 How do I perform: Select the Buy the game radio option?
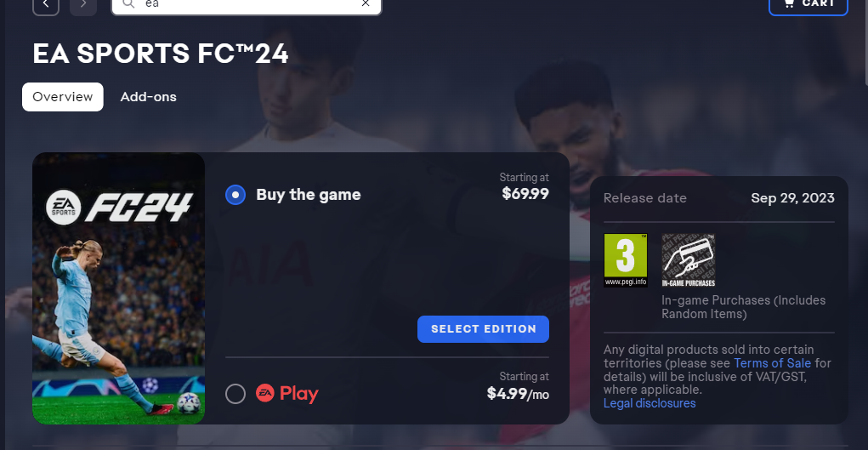(x=235, y=195)
